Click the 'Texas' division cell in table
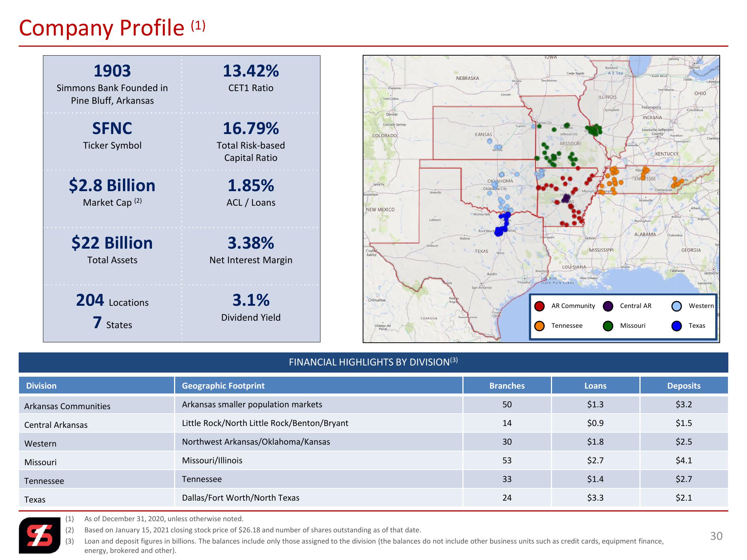 pyautogui.click(x=97, y=498)
